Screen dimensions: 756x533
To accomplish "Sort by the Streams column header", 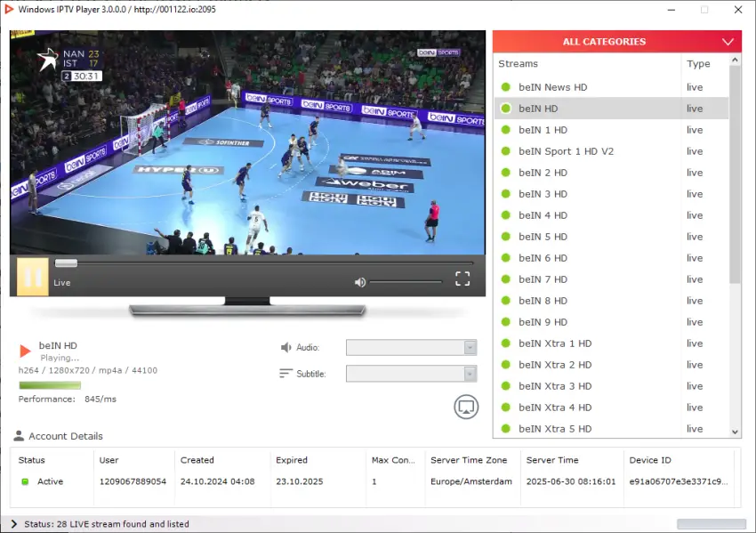I will tap(518, 64).
